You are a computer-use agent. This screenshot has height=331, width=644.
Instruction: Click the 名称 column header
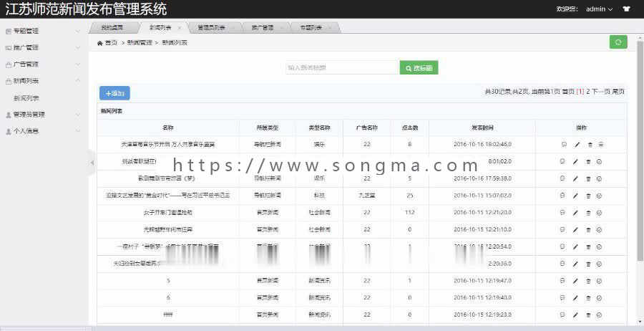tap(168, 128)
